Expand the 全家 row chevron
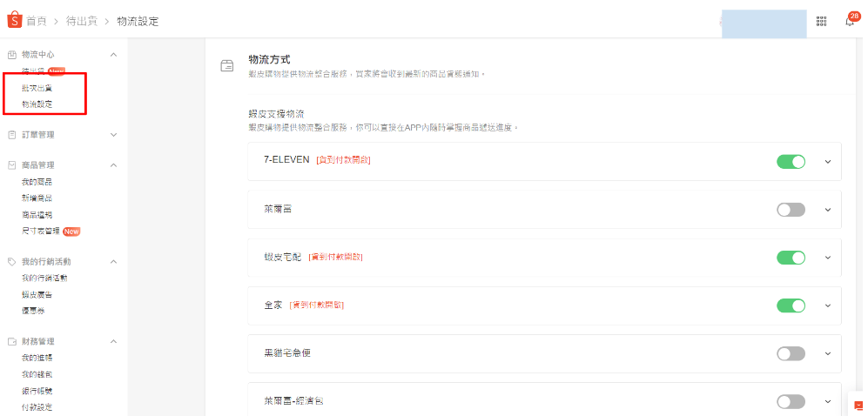 click(x=828, y=305)
